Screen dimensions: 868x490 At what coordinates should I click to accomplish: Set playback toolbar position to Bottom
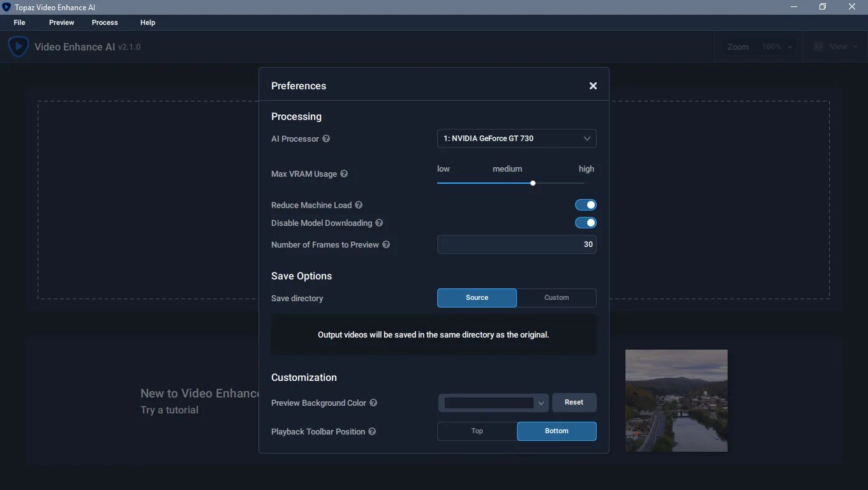click(x=557, y=431)
